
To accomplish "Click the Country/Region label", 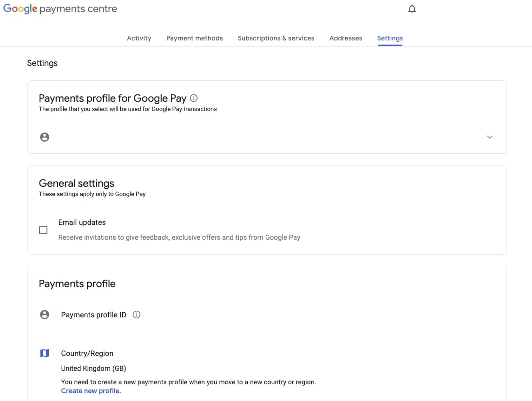I will click(87, 353).
